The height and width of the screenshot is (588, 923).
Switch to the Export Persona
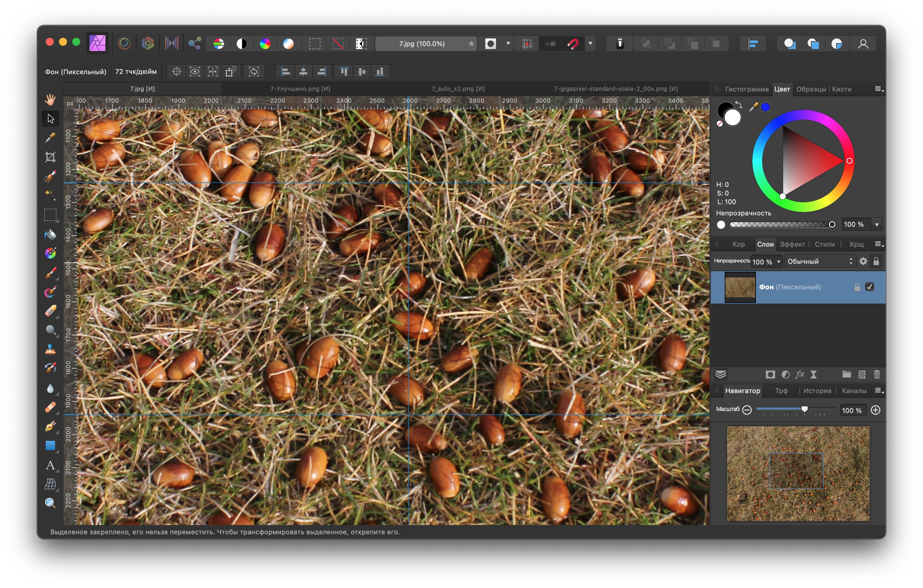(195, 43)
